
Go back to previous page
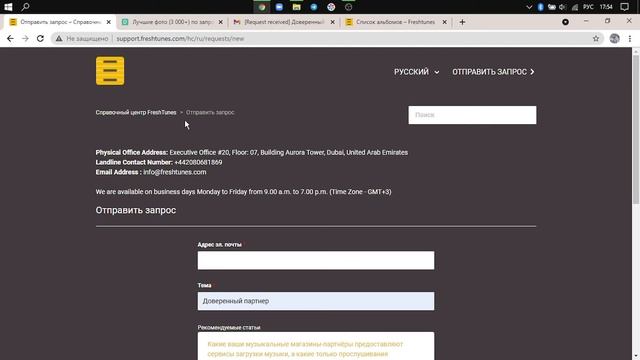(x=10, y=38)
